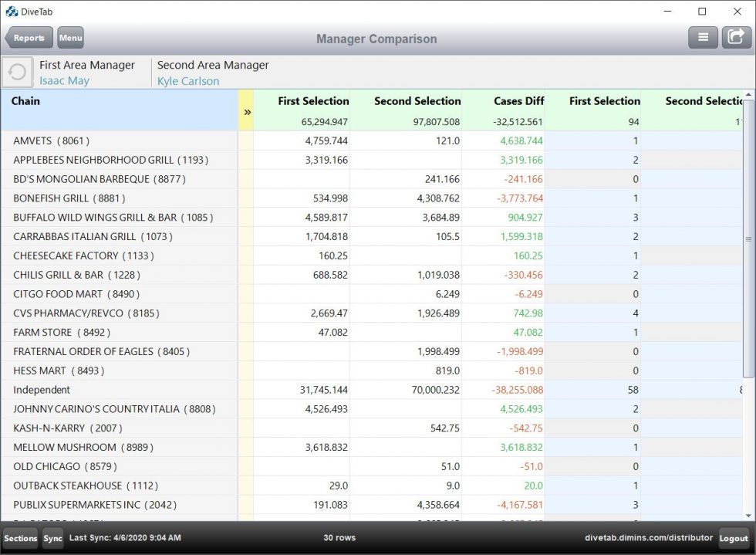Click the export/share icon
756x555 pixels.
coord(735,36)
